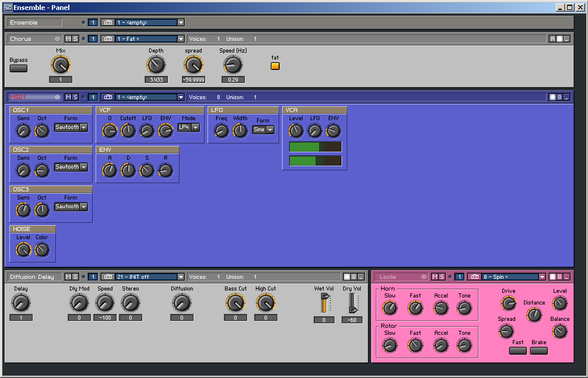Toggle the MS01 header eye icon
Screen dimensions: 588x378
click(57, 97)
